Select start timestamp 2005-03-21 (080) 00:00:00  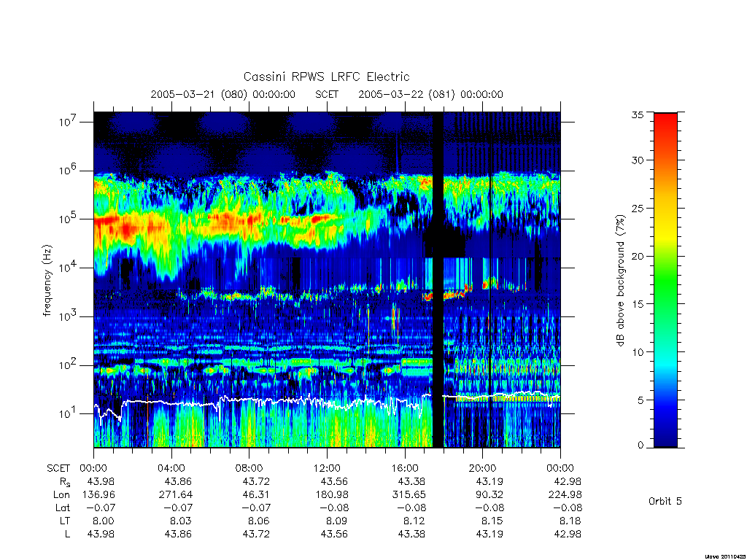223,94
